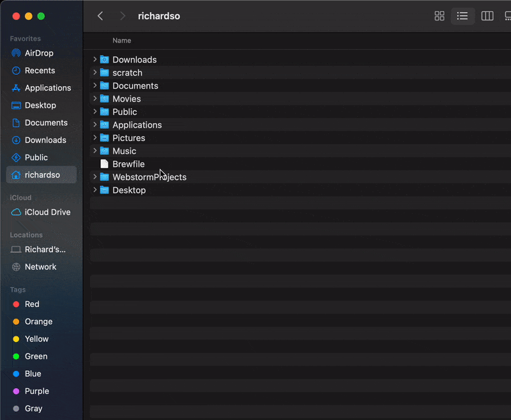Open Downloads in sidebar favorites

pyautogui.click(x=41, y=140)
